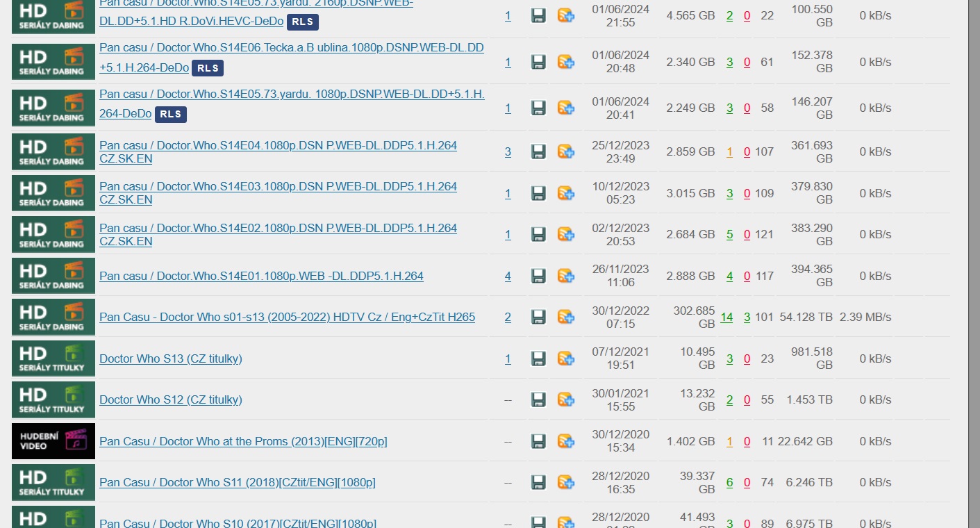Open the Doctor Who s01-s13 (2005-2022) link
980x528 pixels.
coord(287,317)
